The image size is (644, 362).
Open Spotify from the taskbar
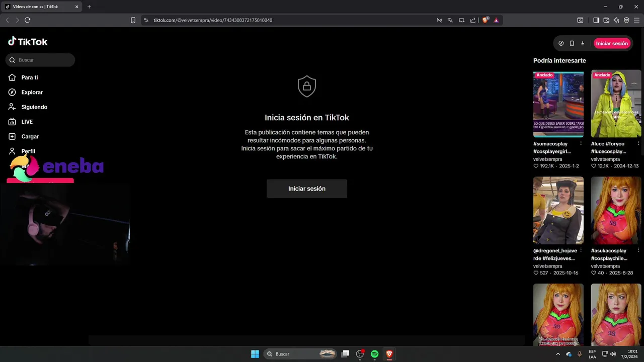(374, 354)
